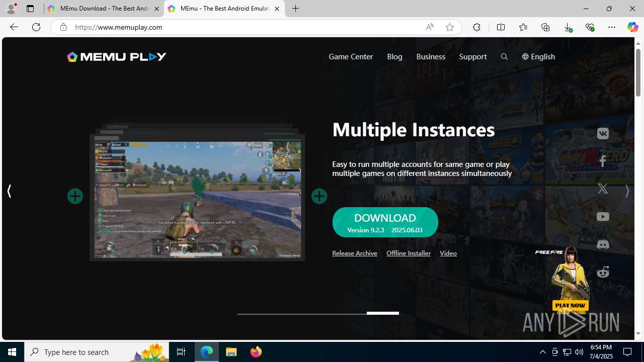Open browser profile icon
This screenshot has width=644, height=362.
coord(11,9)
